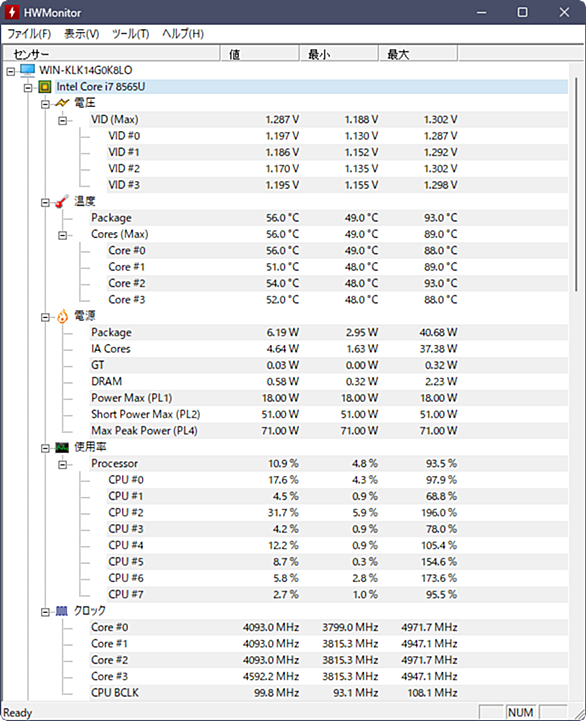Collapse the WIN-KLK14G0K8LO root node
The image size is (586, 721).
(11, 71)
